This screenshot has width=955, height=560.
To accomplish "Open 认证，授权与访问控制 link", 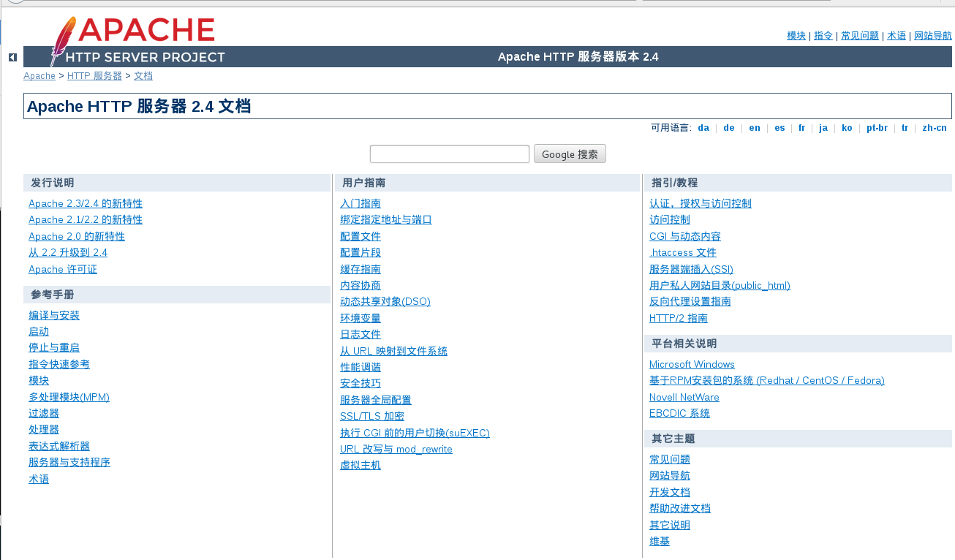I will (701, 203).
